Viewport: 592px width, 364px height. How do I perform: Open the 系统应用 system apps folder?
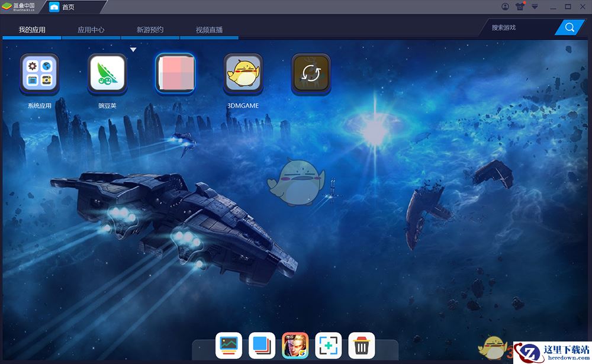click(39, 73)
